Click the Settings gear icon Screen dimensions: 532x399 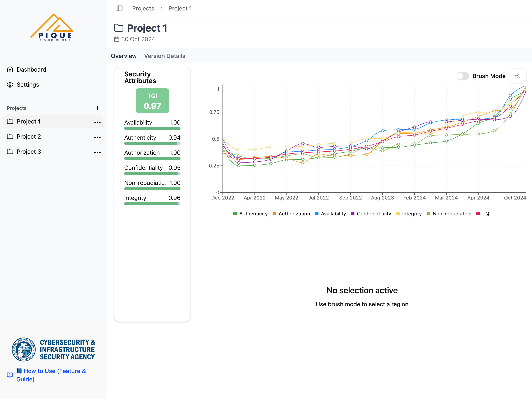pos(10,85)
